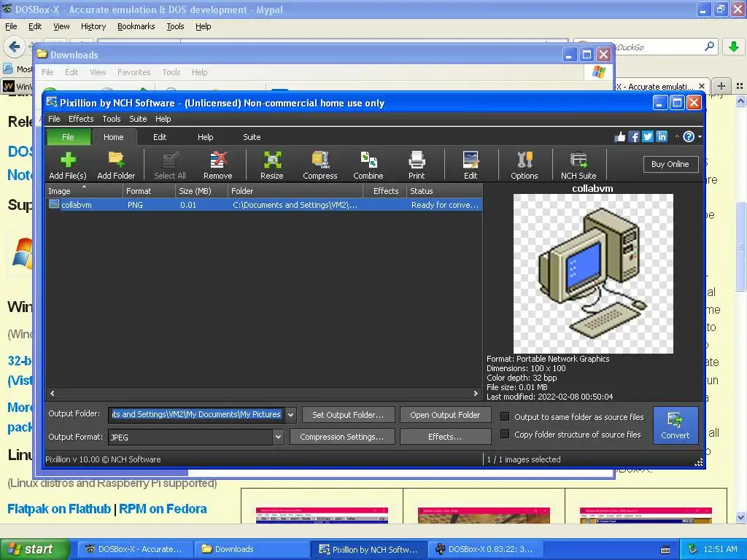This screenshot has height=560, width=747.
Task: Enable Output to same folder as source files
Action: point(505,416)
